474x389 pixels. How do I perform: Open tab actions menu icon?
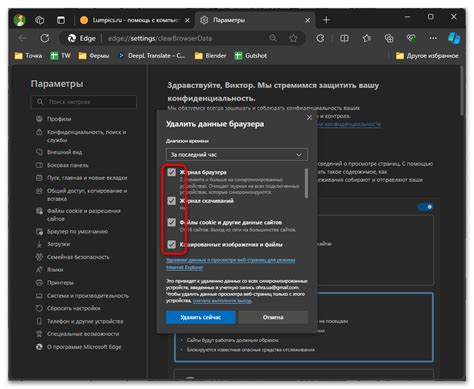point(61,20)
